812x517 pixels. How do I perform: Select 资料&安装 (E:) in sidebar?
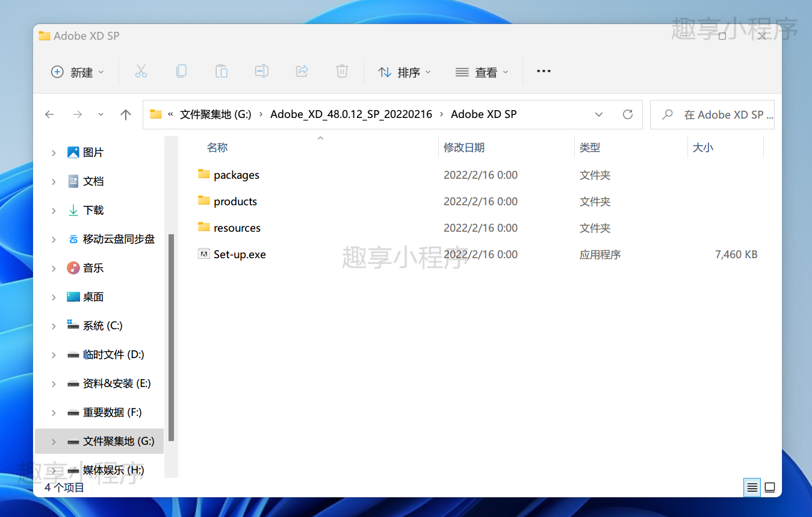click(x=117, y=383)
